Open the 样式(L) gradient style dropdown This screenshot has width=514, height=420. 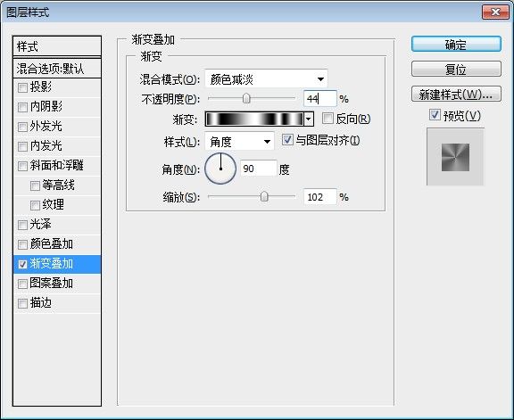coord(239,142)
